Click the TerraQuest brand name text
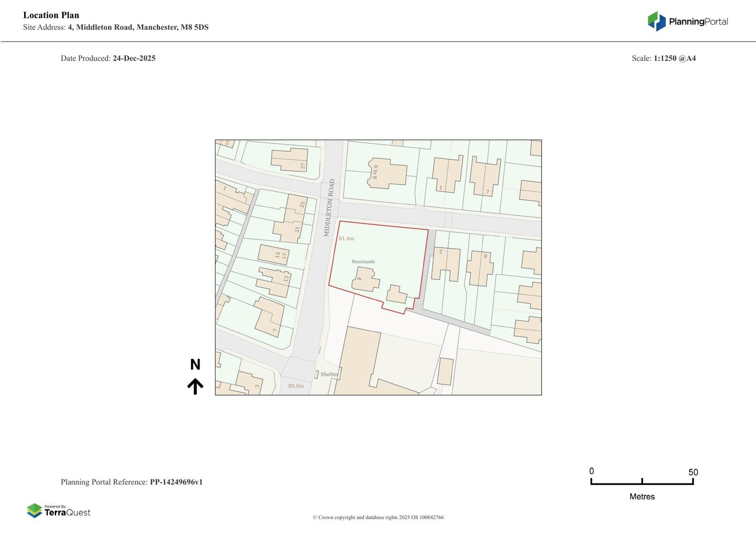 (x=67, y=512)
